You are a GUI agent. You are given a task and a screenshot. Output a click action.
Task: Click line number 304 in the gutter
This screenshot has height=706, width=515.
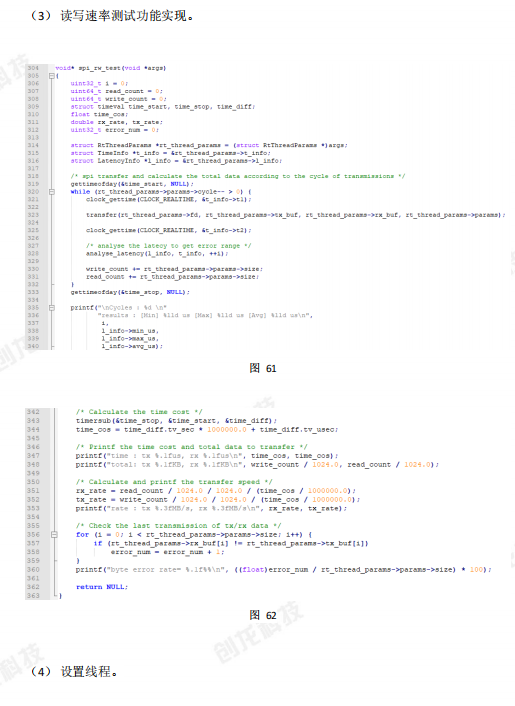click(x=33, y=68)
